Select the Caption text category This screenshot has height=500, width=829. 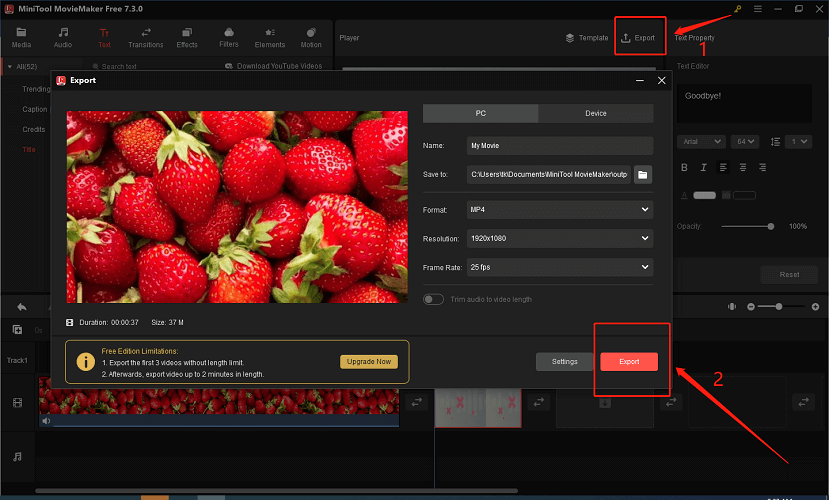[34, 109]
